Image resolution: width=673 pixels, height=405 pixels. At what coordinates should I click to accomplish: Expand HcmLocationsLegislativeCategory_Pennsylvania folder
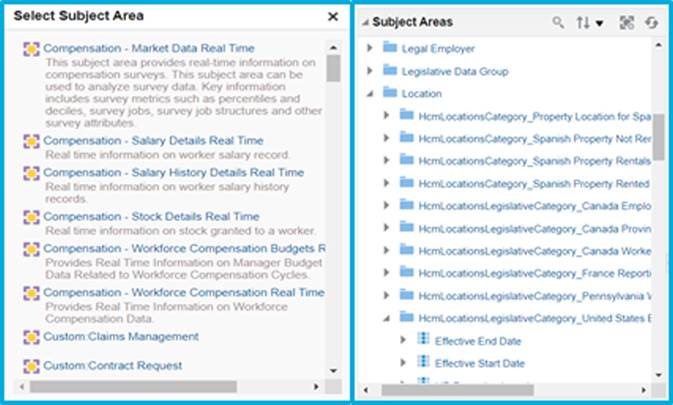click(386, 295)
